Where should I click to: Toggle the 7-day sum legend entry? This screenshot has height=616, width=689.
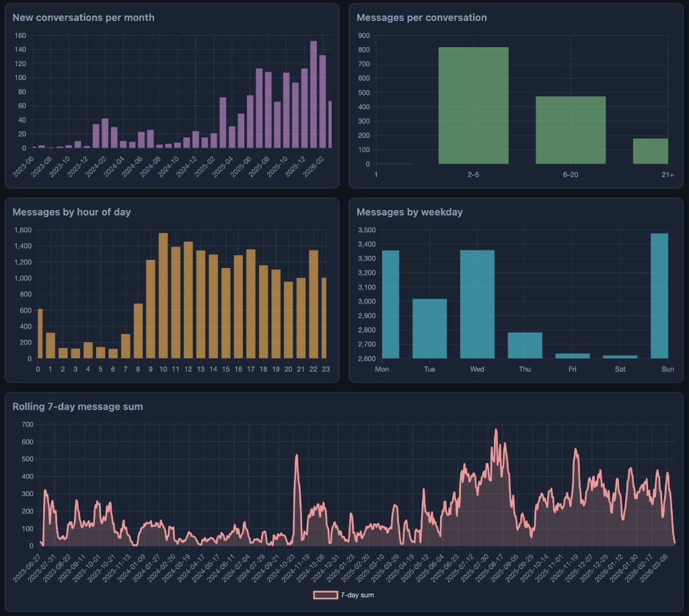pos(352,595)
